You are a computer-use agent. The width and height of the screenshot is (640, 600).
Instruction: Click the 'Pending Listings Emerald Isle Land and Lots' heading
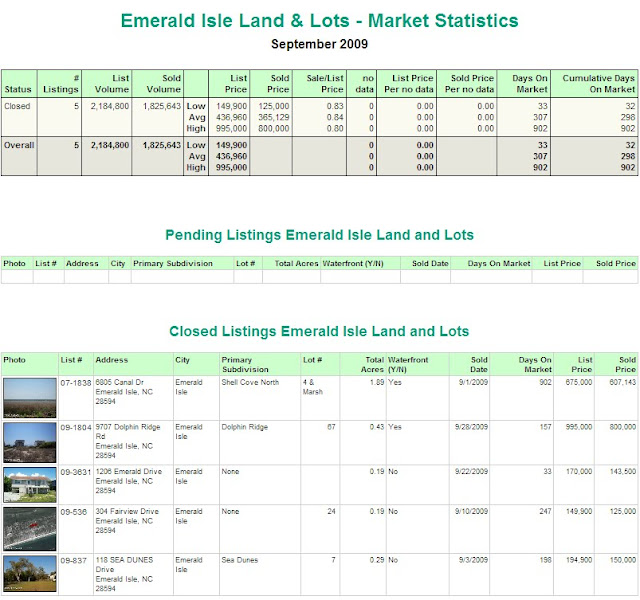tap(319, 235)
